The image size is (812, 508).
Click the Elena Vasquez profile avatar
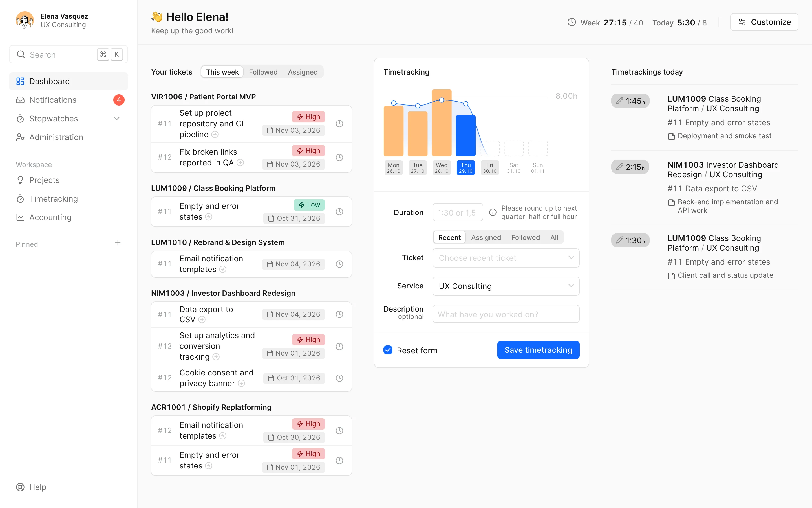click(x=25, y=20)
